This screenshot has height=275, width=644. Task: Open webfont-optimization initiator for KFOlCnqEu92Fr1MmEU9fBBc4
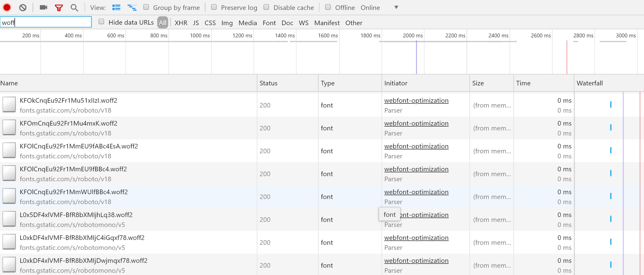(416, 169)
